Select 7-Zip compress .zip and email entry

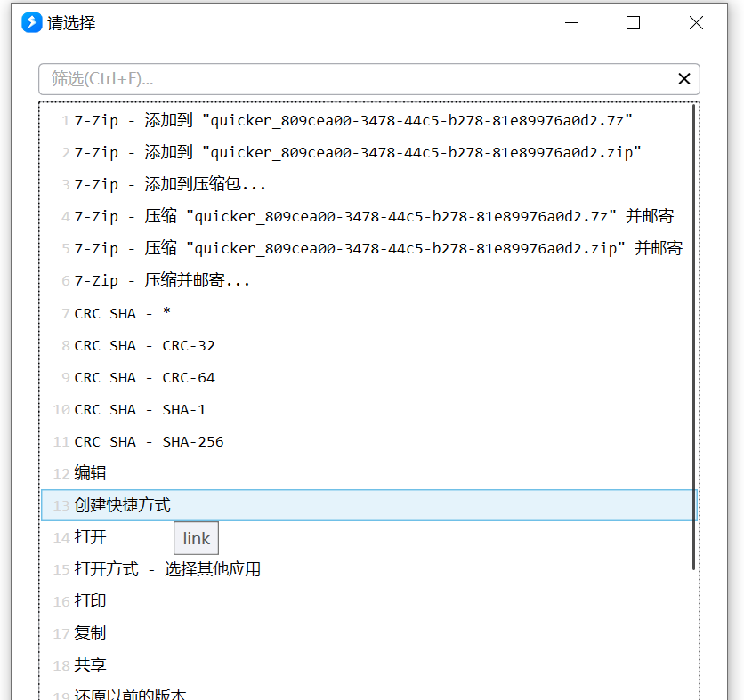(x=368, y=248)
